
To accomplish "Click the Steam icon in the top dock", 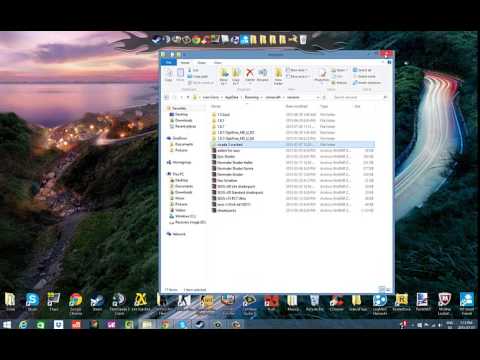I will pos(157,40).
